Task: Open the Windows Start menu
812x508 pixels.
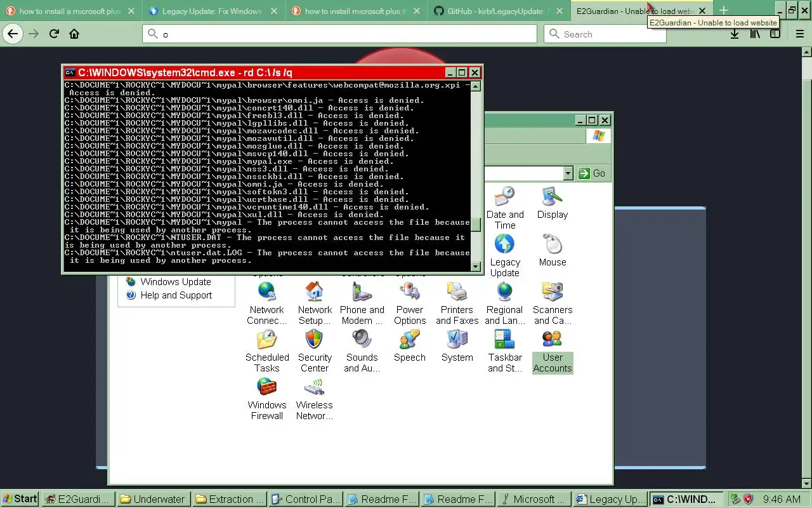Action: [x=20, y=499]
